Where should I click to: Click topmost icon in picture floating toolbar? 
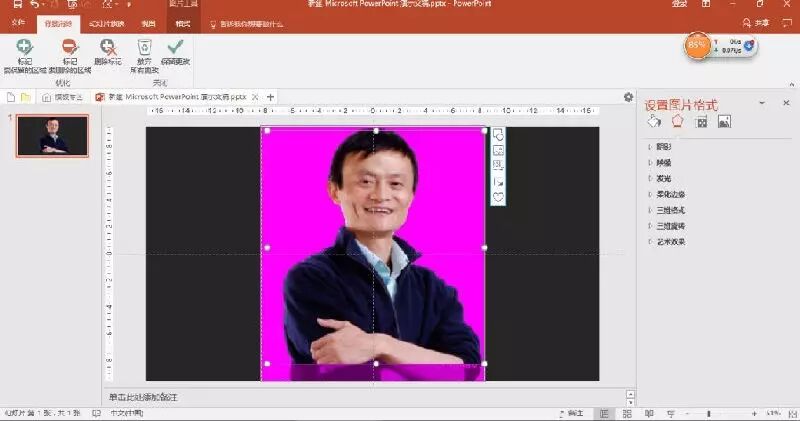coord(498,135)
